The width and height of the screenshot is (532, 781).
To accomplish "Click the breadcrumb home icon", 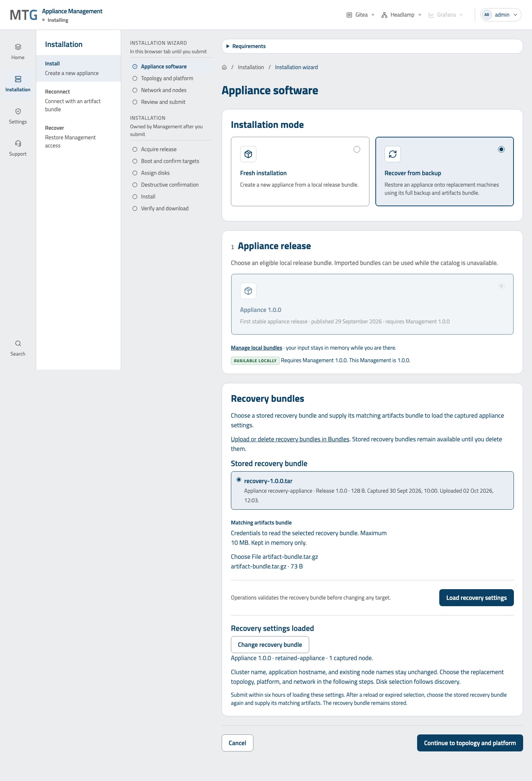I will pyautogui.click(x=224, y=67).
